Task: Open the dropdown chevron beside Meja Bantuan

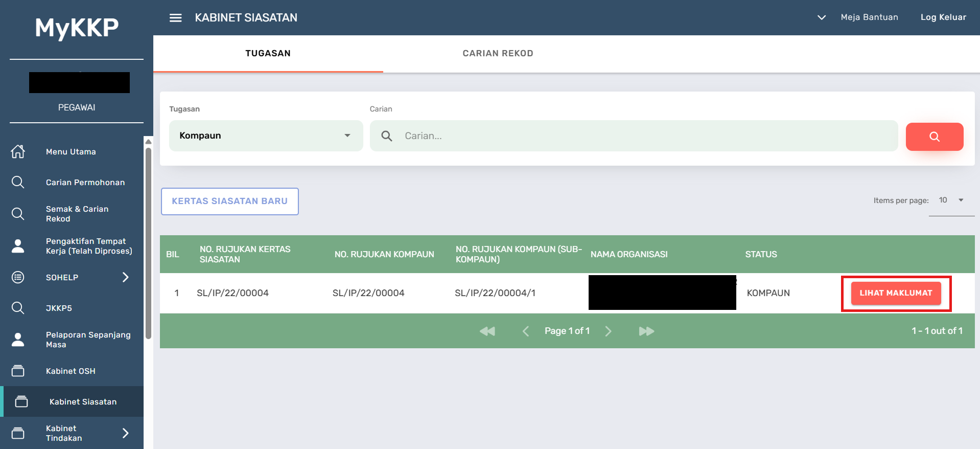Action: coord(822,17)
